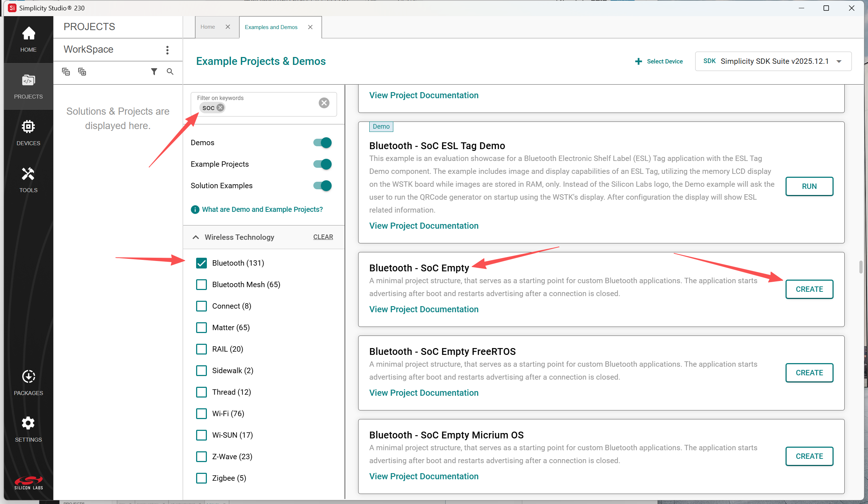Click the project filter funnel icon
Screen dimensions: 868x504
pyautogui.click(x=154, y=72)
